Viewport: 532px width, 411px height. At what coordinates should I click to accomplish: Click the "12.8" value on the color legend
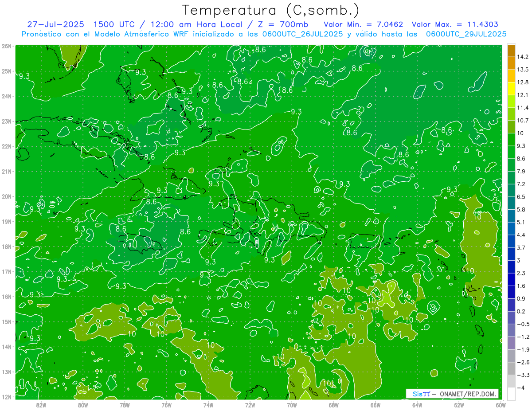(x=523, y=82)
